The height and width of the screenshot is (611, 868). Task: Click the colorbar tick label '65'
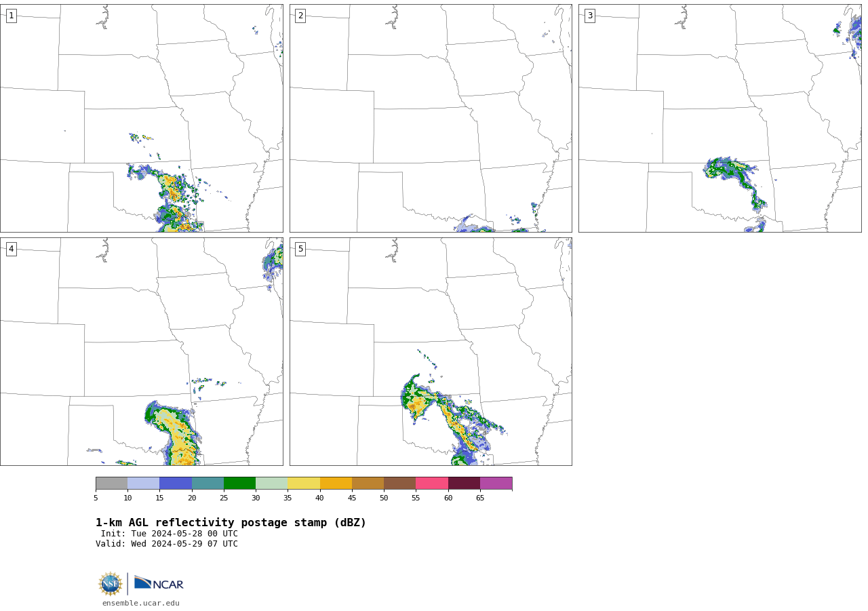tap(480, 498)
